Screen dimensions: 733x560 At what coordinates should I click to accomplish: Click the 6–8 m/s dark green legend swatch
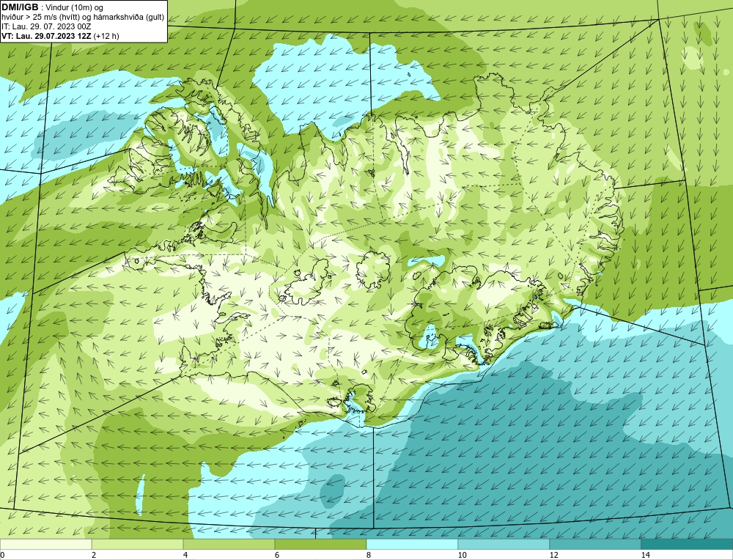click(321, 544)
